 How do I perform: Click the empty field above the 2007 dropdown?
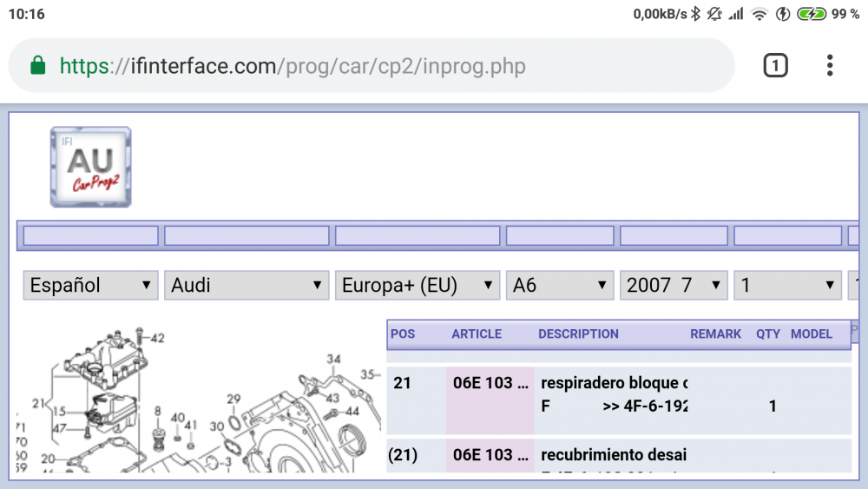click(674, 236)
